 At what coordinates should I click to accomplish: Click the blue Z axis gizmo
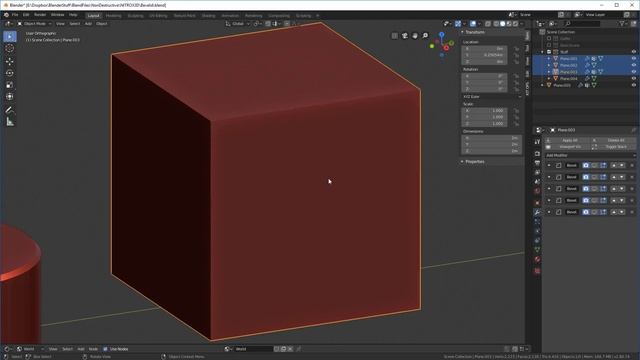[442, 35]
